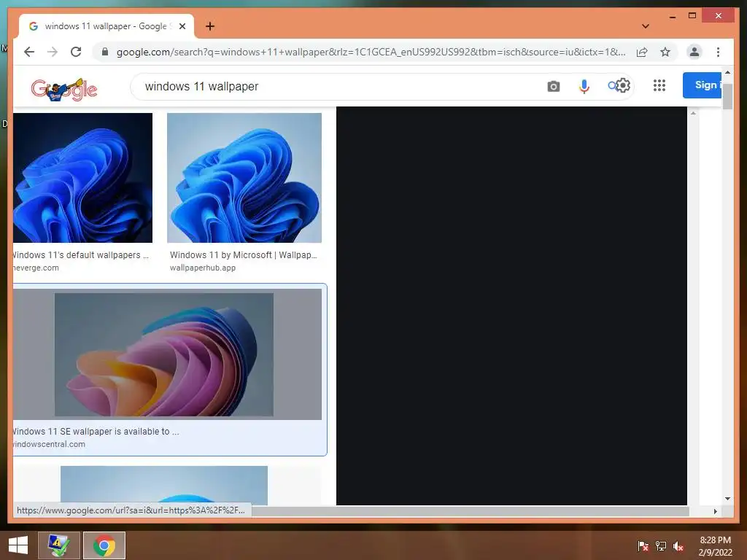This screenshot has width=747, height=560.
Task: Click the network tray icon
Action: (661, 546)
